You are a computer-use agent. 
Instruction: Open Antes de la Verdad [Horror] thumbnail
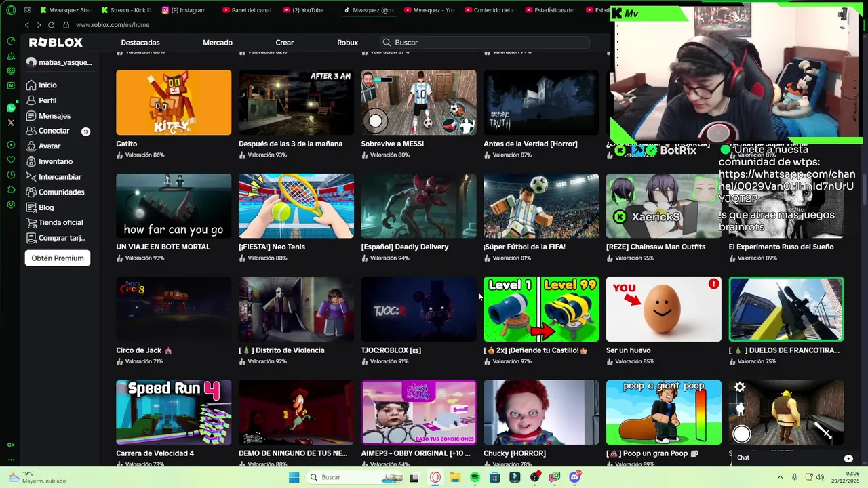(541, 102)
